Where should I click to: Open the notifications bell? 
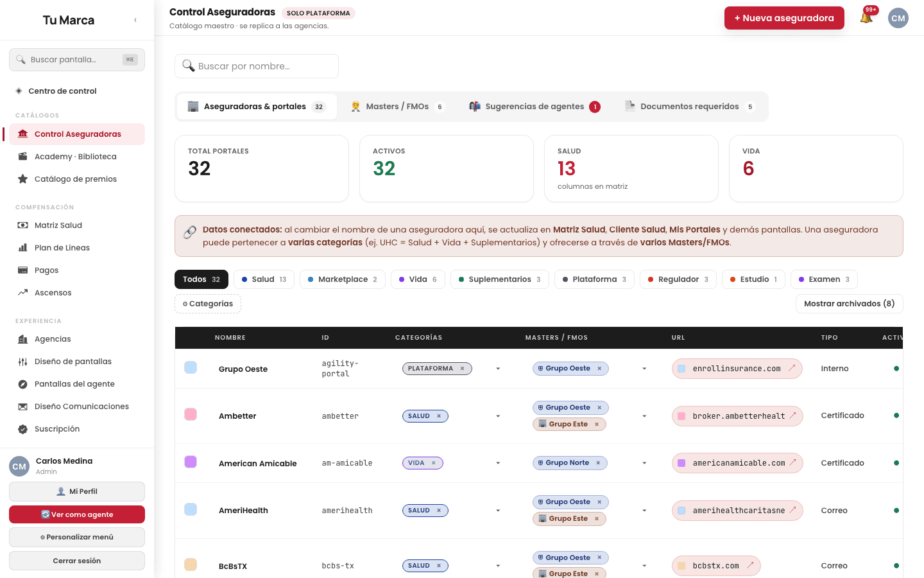point(866,18)
